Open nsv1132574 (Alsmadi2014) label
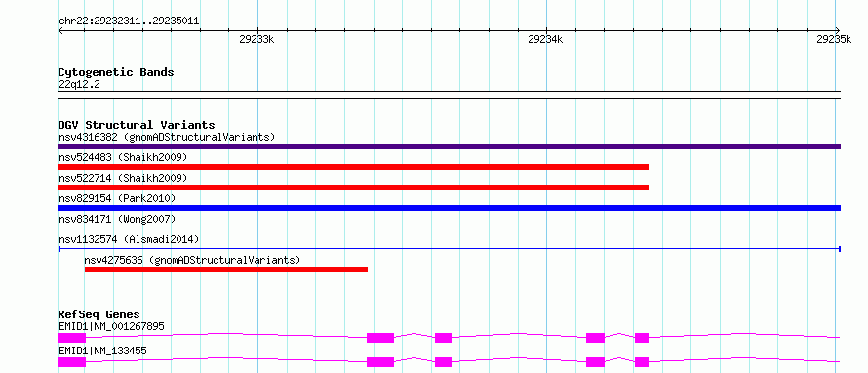 click(129, 239)
